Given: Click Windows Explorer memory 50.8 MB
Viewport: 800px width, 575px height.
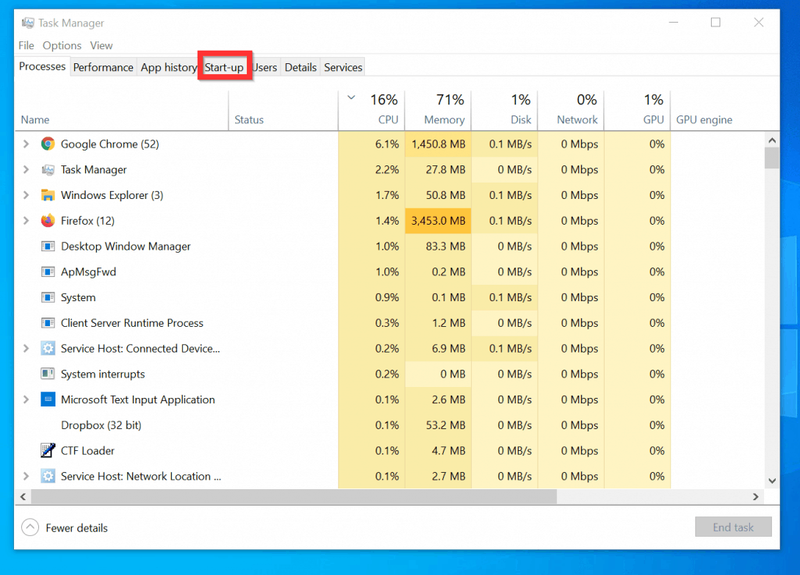Looking at the screenshot, I should click(445, 195).
